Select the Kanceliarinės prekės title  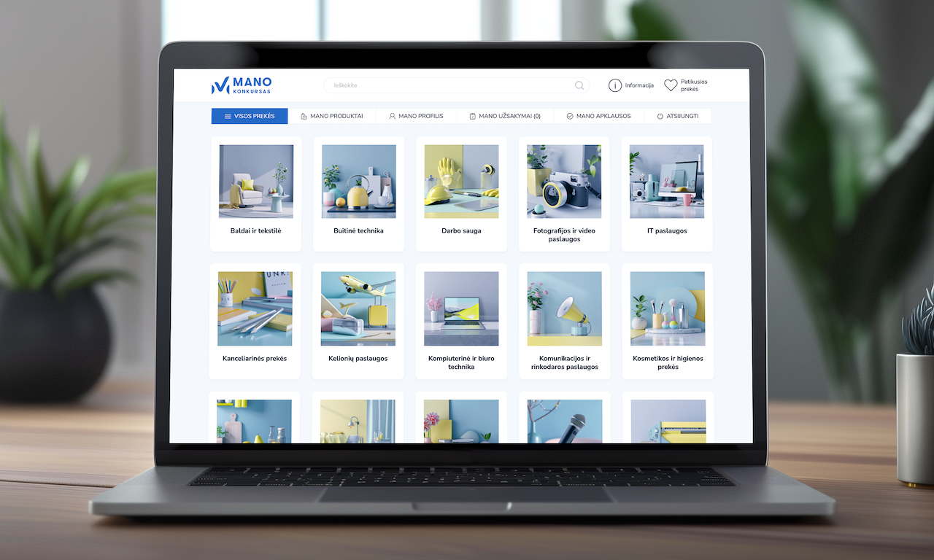point(255,359)
